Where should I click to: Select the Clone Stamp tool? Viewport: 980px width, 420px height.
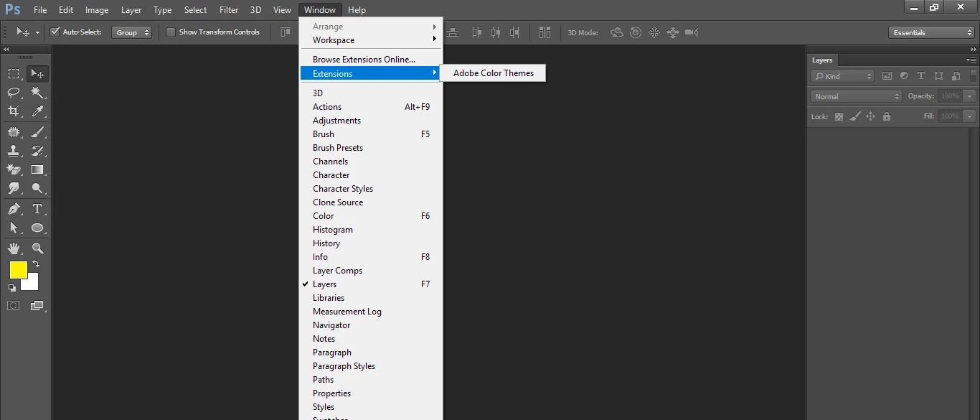(x=14, y=151)
